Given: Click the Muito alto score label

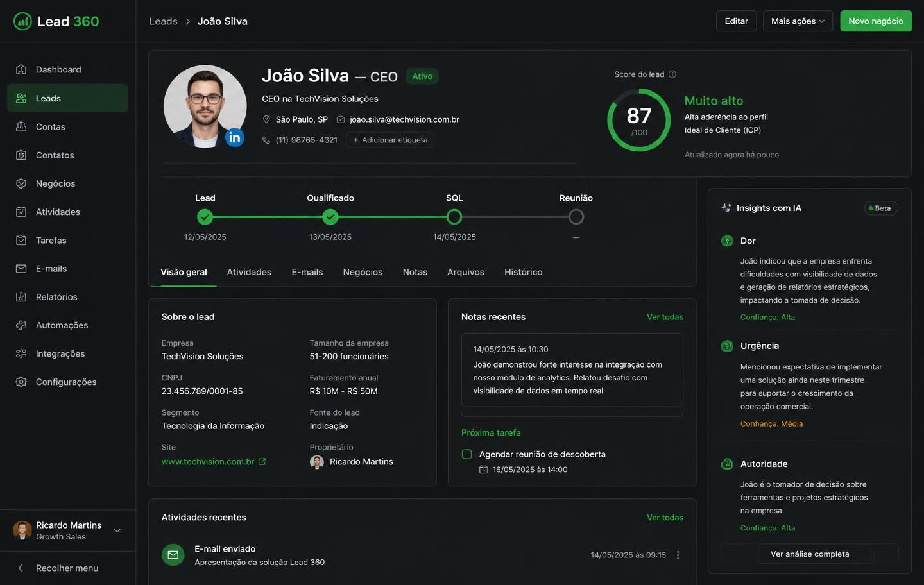Looking at the screenshot, I should 714,101.
